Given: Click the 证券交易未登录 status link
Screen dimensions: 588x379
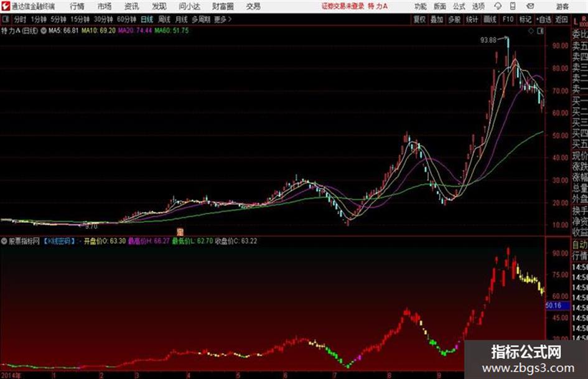Looking at the screenshot, I should point(343,6).
